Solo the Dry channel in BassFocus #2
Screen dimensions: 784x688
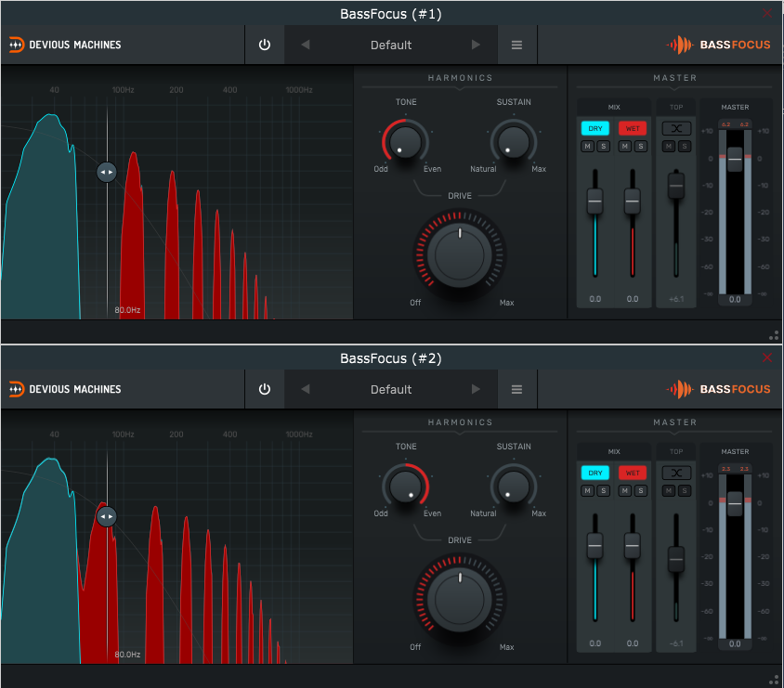(604, 490)
